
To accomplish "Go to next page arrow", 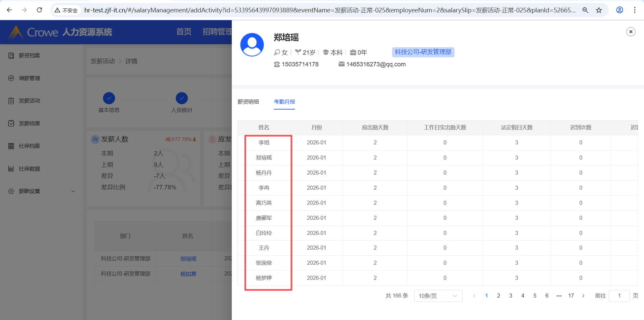I will coord(583,296).
